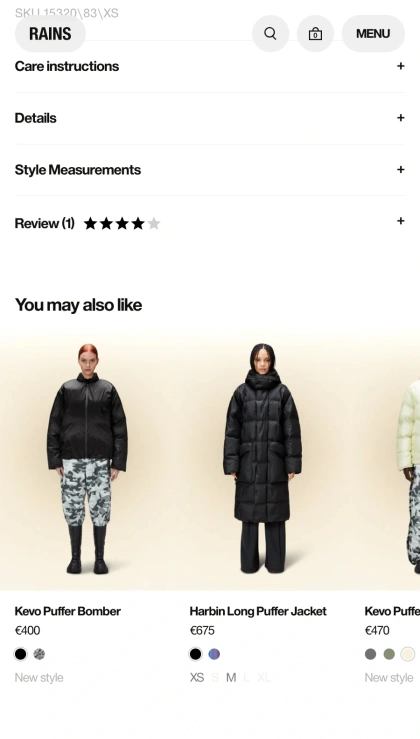The height and width of the screenshot is (739, 420).
Task: Click the plus icon beside Review
Action: (x=401, y=221)
